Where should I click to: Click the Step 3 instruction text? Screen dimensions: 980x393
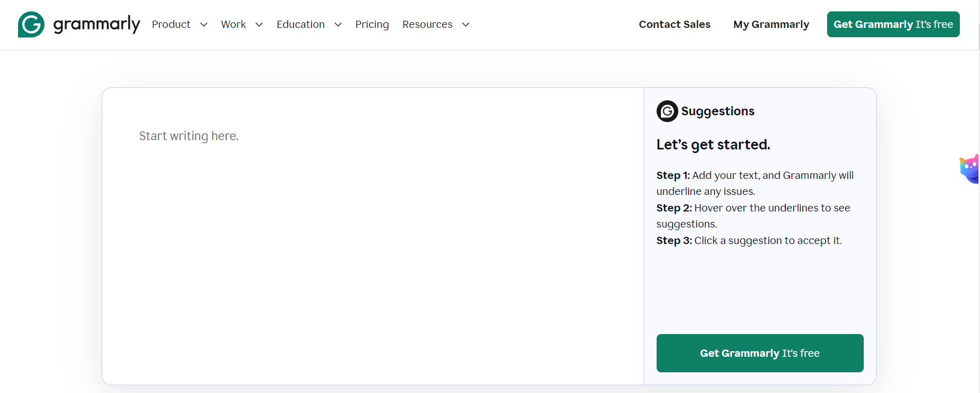point(749,240)
